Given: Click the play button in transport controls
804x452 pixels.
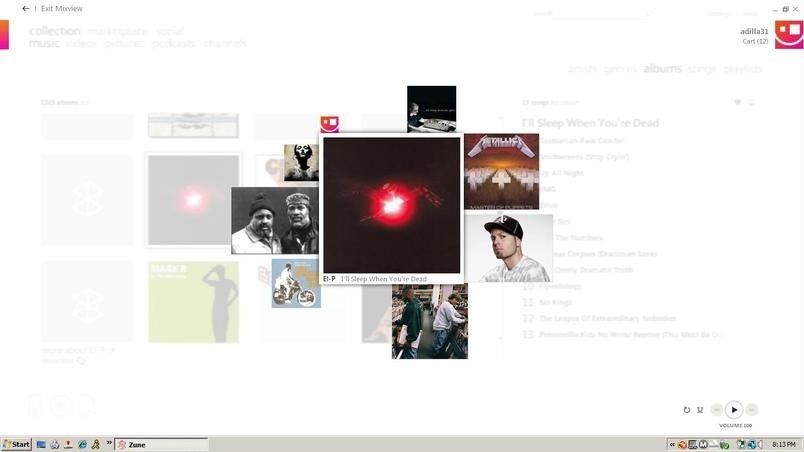Looking at the screenshot, I should (734, 410).
